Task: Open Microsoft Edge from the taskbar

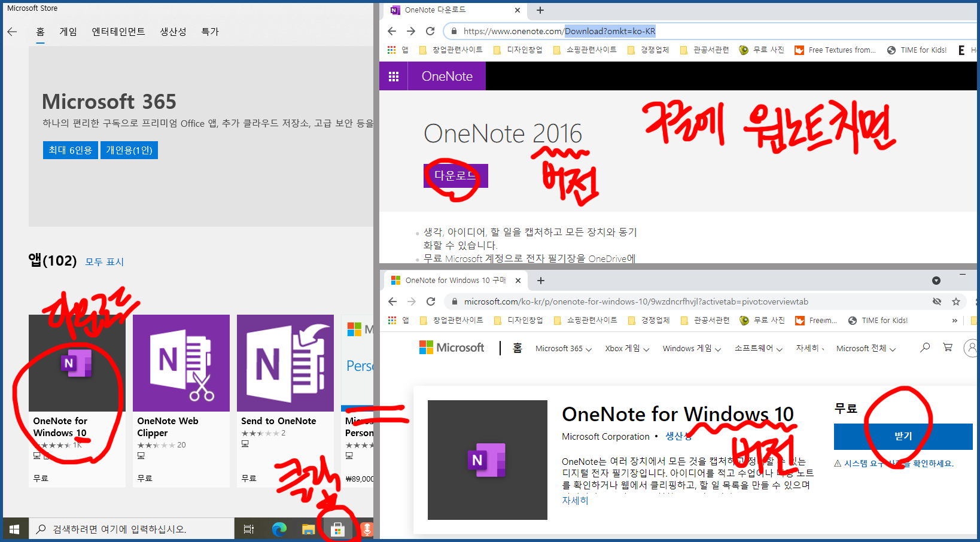Action: click(x=279, y=529)
